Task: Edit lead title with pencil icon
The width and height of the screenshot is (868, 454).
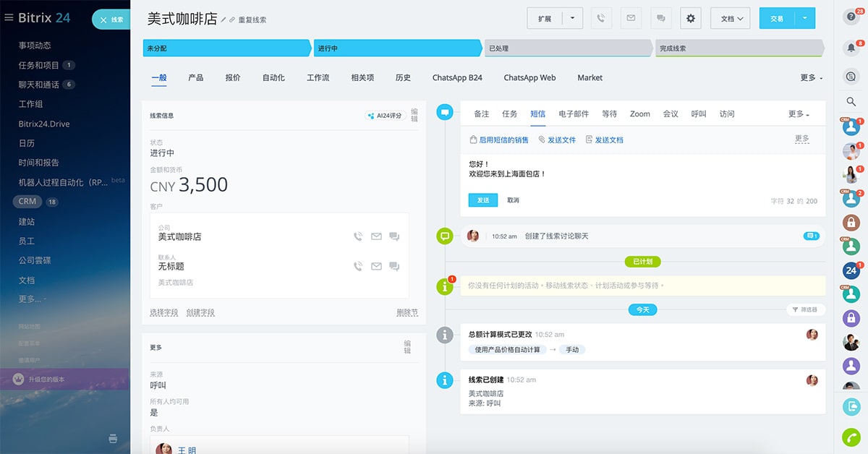Action: click(224, 20)
